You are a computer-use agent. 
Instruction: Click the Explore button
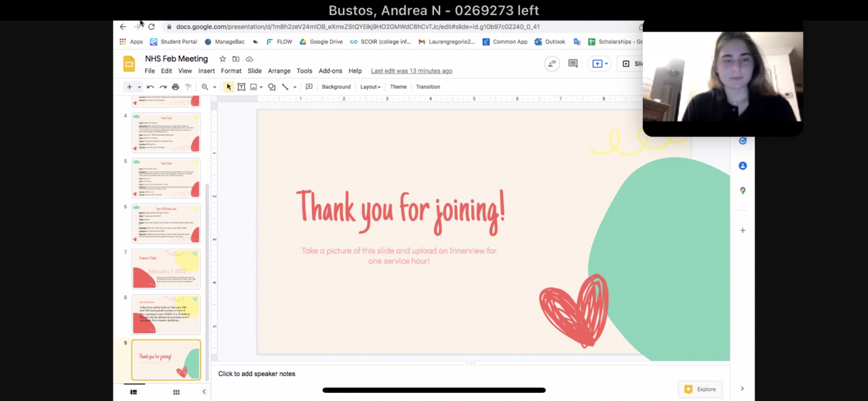(700, 389)
